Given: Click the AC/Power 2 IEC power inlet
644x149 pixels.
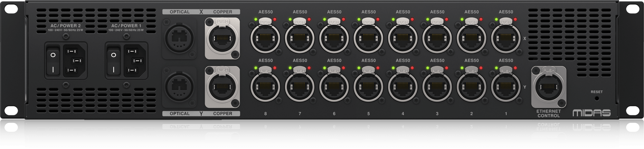Looking at the screenshot, I should click(x=75, y=60).
